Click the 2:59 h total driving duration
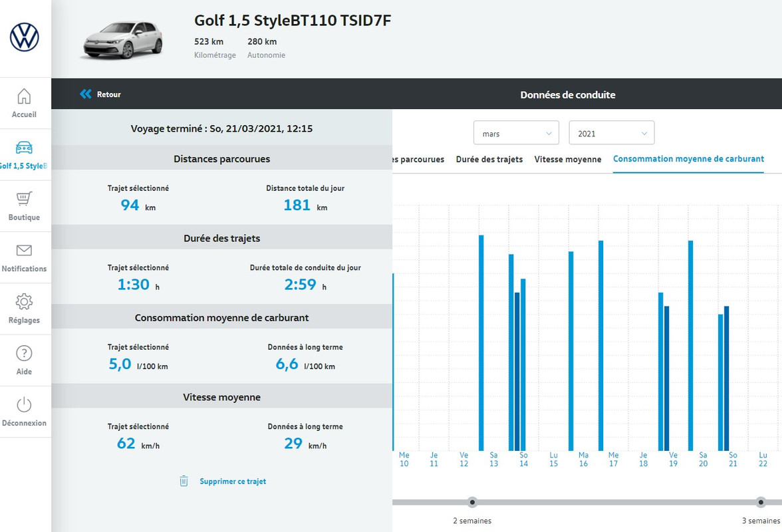Image resolution: width=782 pixels, height=532 pixels. [305, 284]
